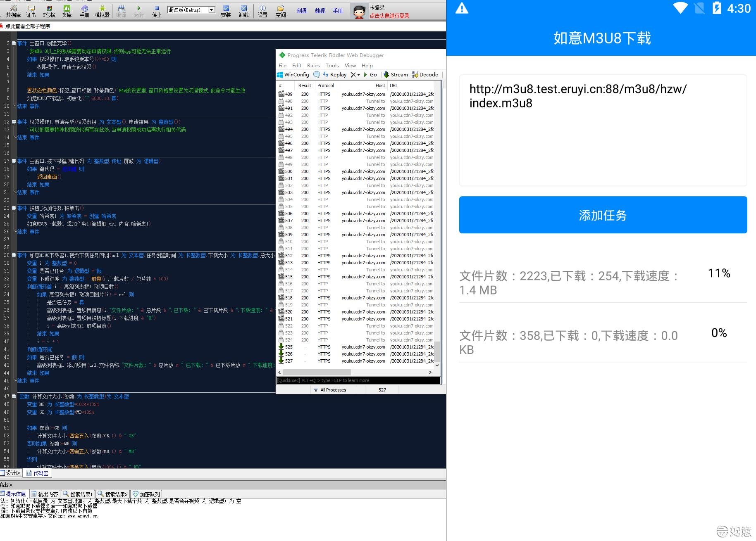The width and height of the screenshot is (756, 541).
Task: Open WinConfig in Fiddler toolbar
Action: [293, 75]
